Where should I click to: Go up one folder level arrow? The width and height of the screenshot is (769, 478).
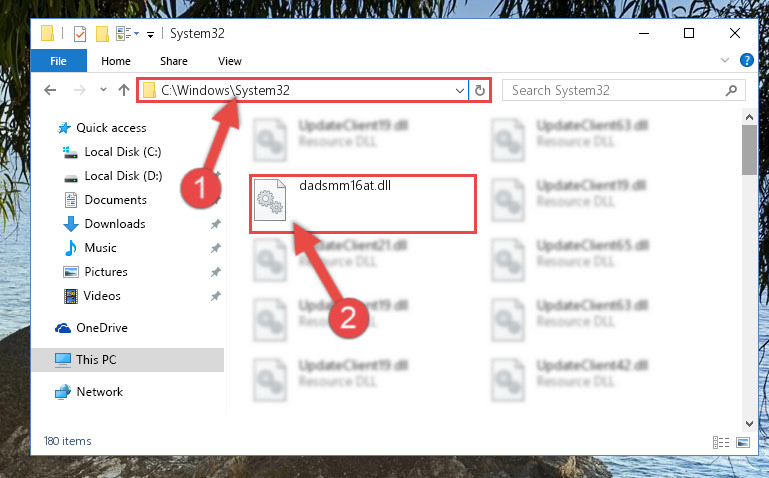tap(124, 90)
